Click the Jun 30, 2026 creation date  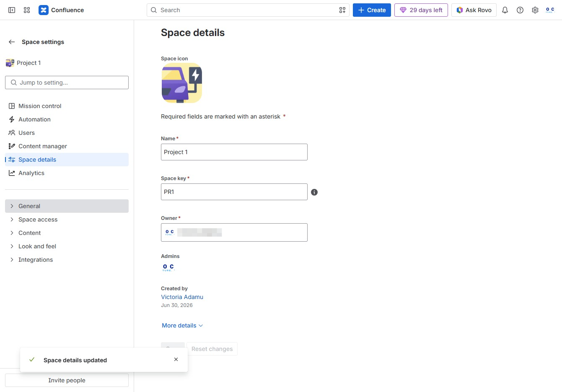click(x=177, y=305)
